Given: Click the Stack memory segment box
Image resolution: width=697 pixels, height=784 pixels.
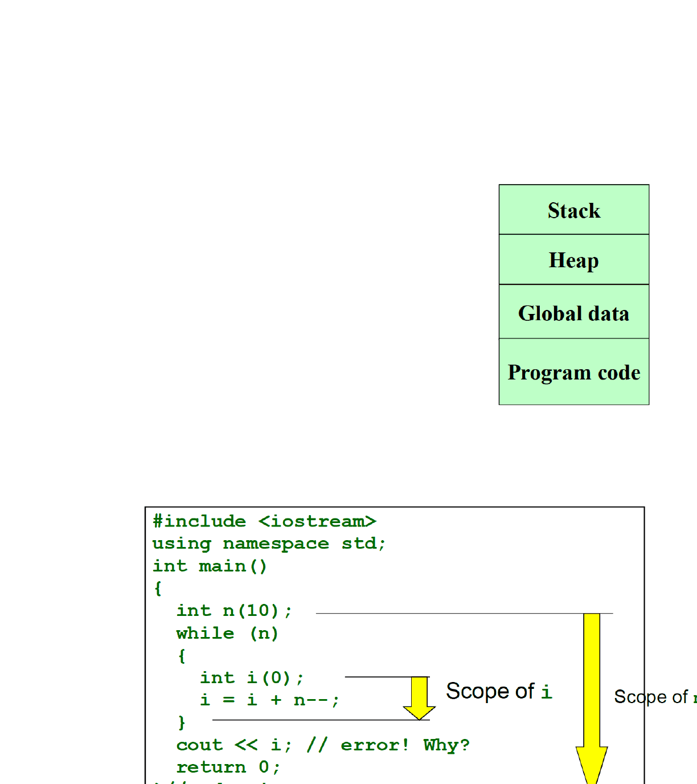Looking at the screenshot, I should [573, 210].
